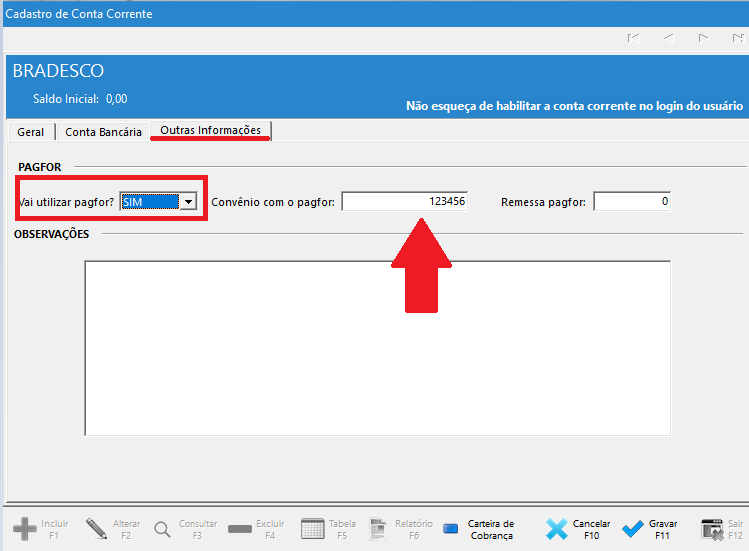This screenshot has height=551, width=749.
Task: Switch to the Geral tab
Action: 31,132
